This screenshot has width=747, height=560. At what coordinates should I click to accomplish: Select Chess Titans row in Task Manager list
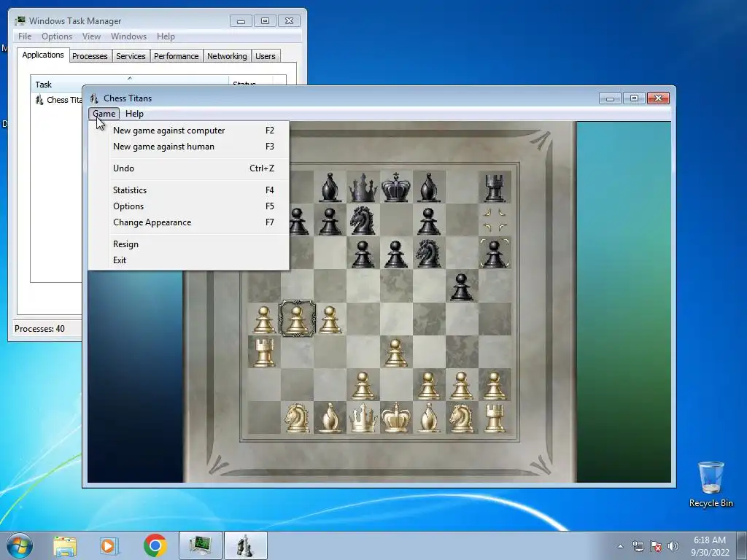point(58,100)
